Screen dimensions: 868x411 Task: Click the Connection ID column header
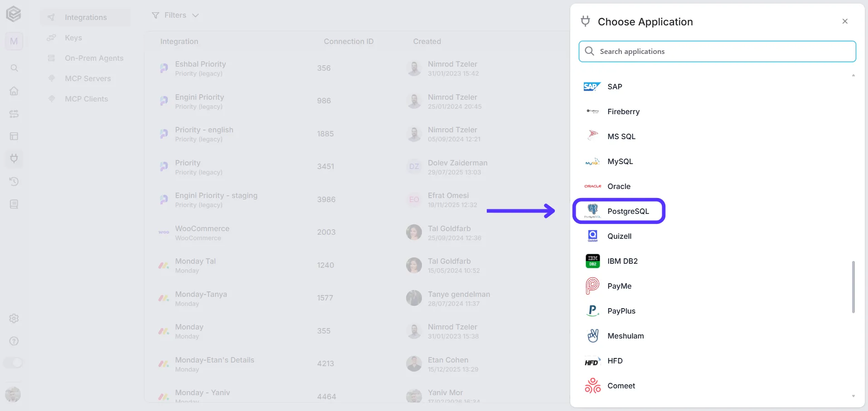click(x=349, y=41)
